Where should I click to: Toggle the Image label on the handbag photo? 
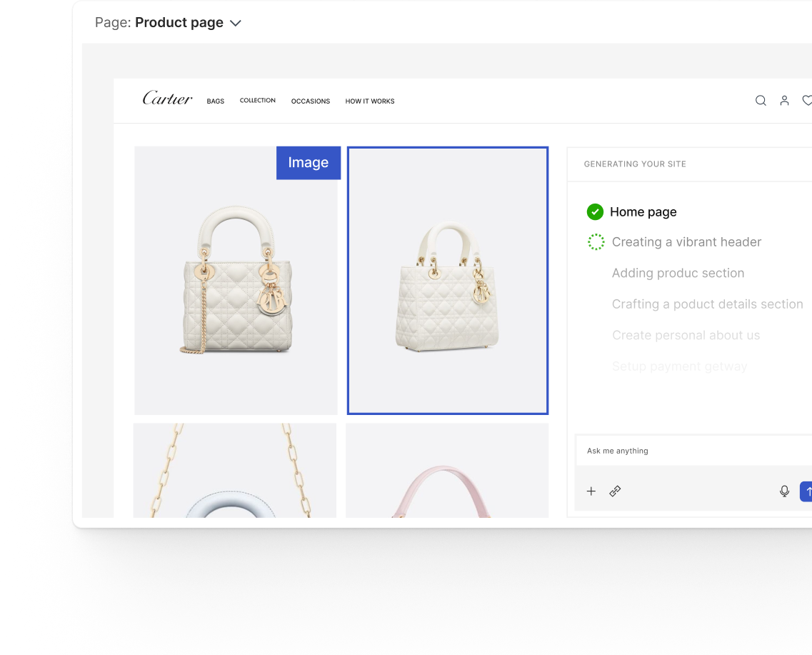[308, 163]
